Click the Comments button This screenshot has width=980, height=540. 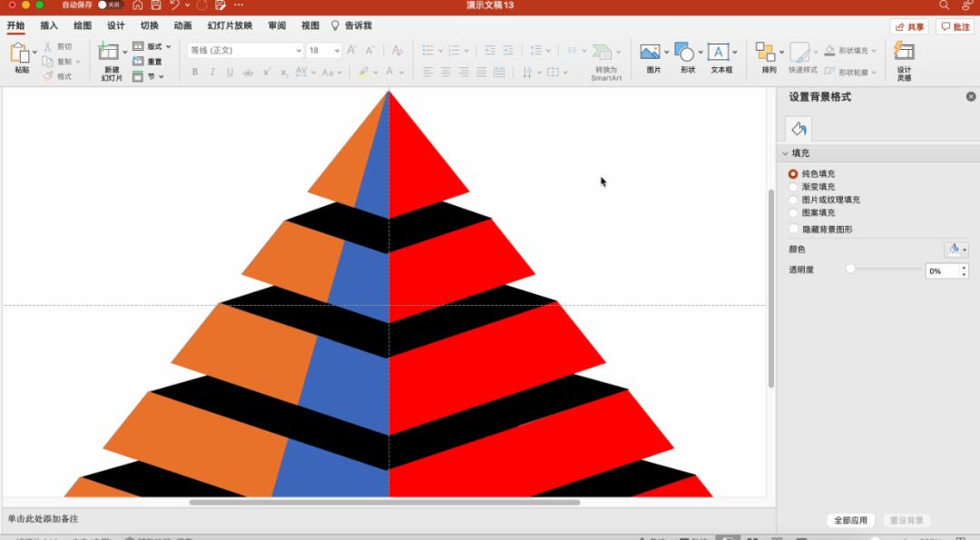coord(955,27)
